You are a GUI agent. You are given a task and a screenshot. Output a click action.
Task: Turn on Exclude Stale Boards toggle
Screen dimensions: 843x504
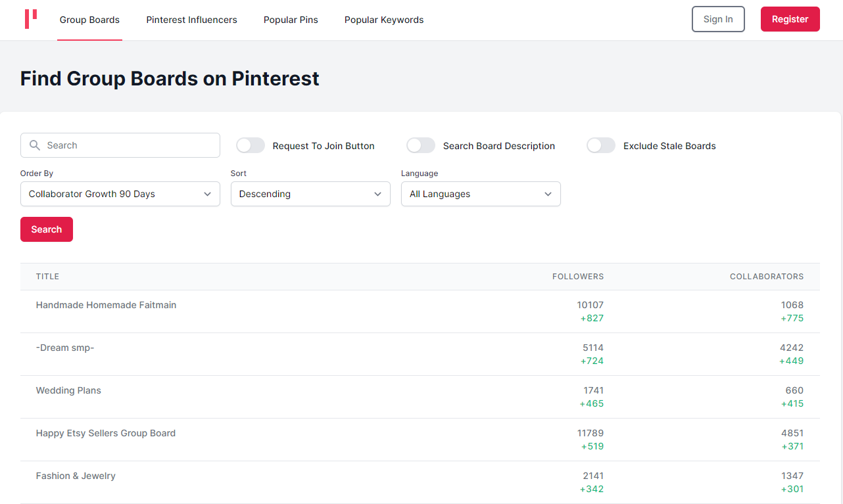[x=601, y=145]
